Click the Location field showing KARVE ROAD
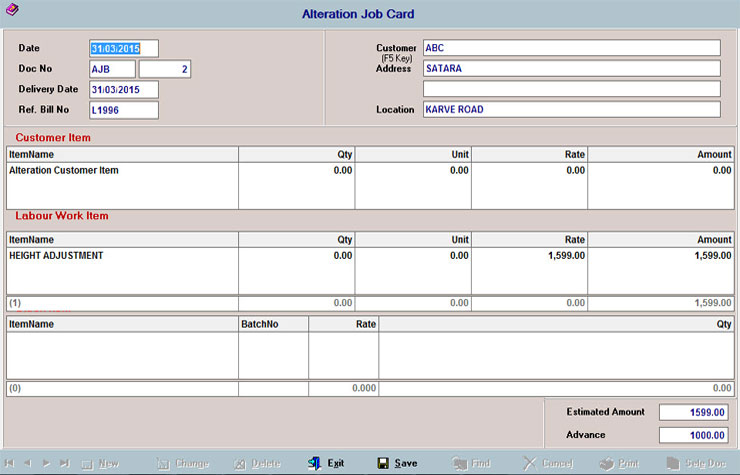 [570, 109]
